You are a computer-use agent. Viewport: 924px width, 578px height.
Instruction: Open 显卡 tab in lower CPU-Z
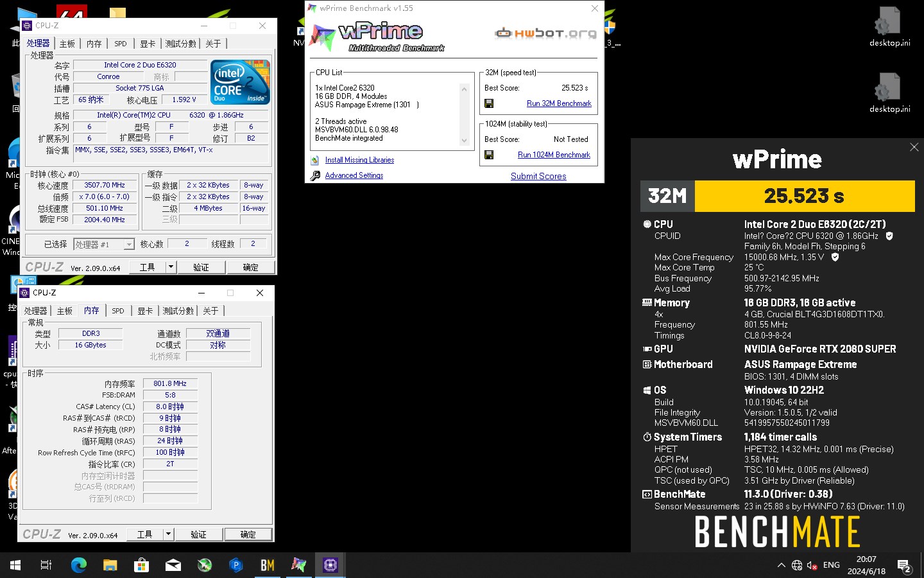point(145,311)
